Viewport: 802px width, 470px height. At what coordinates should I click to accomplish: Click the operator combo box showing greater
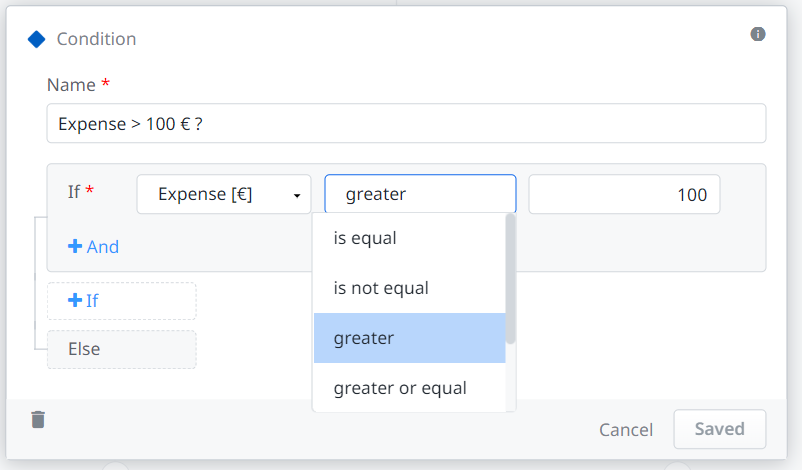[420, 194]
